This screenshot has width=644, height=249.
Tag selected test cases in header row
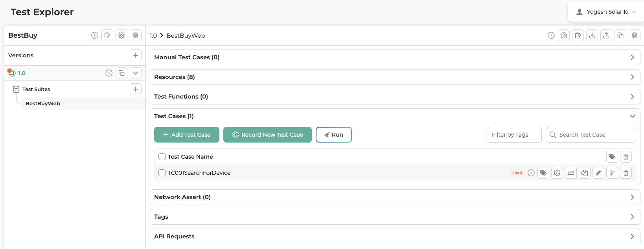point(612,157)
